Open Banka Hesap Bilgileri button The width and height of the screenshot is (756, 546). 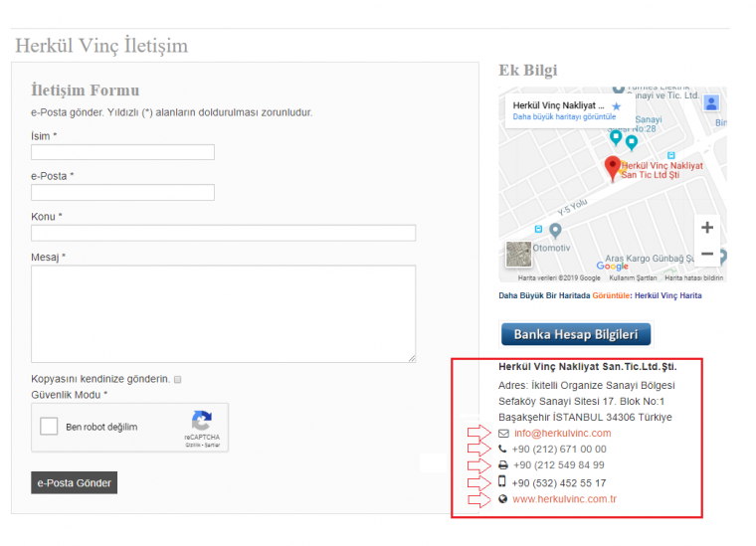[x=576, y=334]
